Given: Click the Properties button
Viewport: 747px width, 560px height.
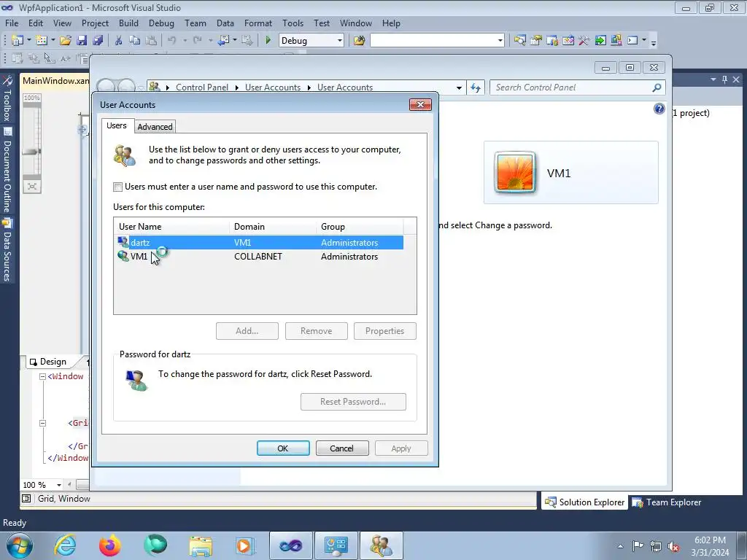Looking at the screenshot, I should point(385,331).
